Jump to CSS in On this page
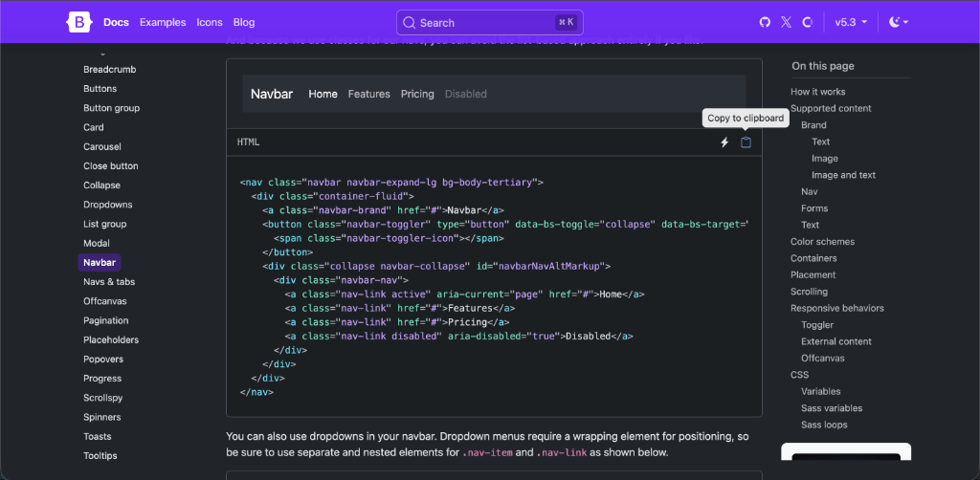This screenshot has height=480, width=980. tap(799, 375)
